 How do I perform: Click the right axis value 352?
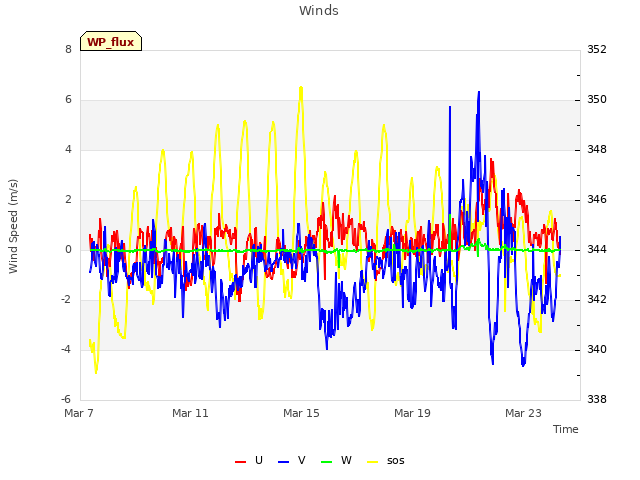point(597,49)
